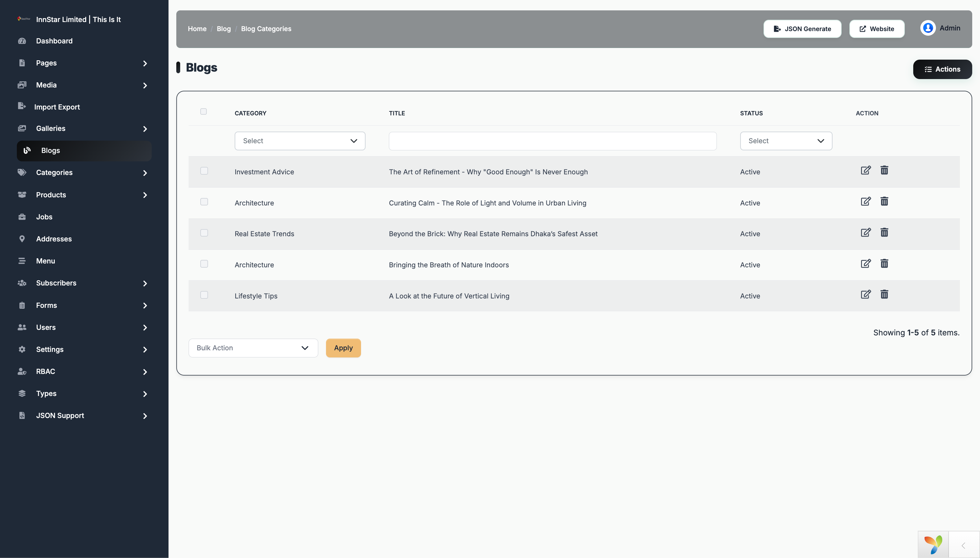Select the checkbox for Lifestyle Tips row
Image resolution: width=980 pixels, height=558 pixels.
pyautogui.click(x=204, y=295)
